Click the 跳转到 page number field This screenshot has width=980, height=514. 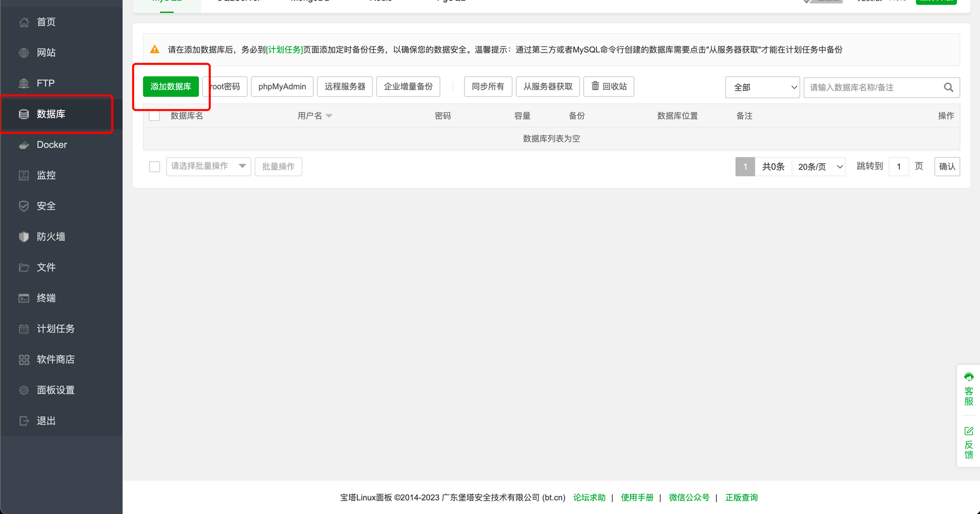coord(899,167)
